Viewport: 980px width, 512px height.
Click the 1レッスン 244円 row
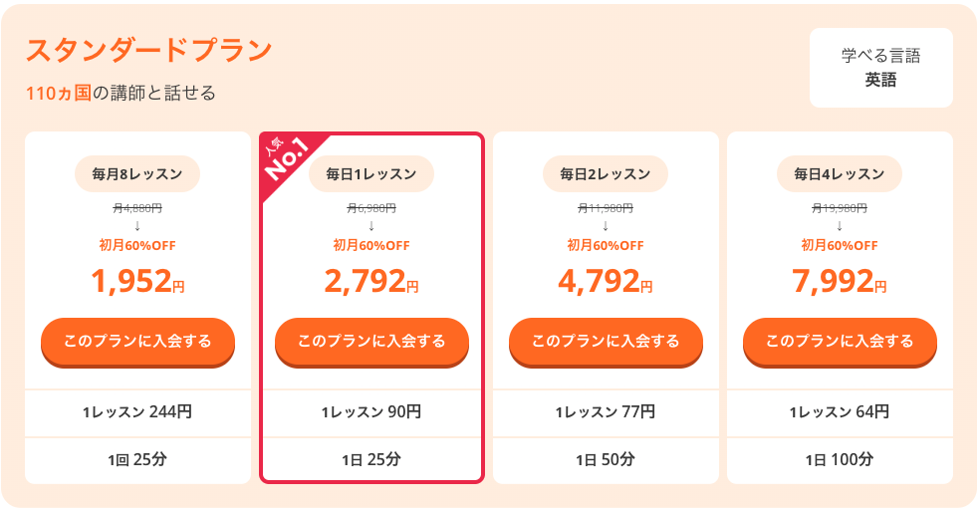pyautogui.click(x=137, y=412)
